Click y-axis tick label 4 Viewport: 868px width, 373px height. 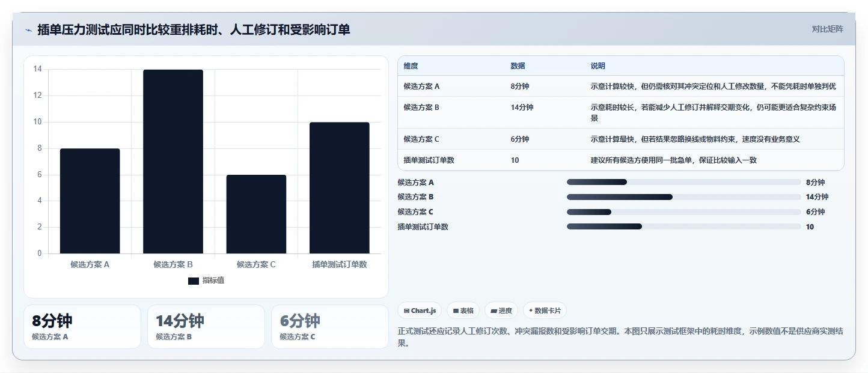pyautogui.click(x=40, y=201)
